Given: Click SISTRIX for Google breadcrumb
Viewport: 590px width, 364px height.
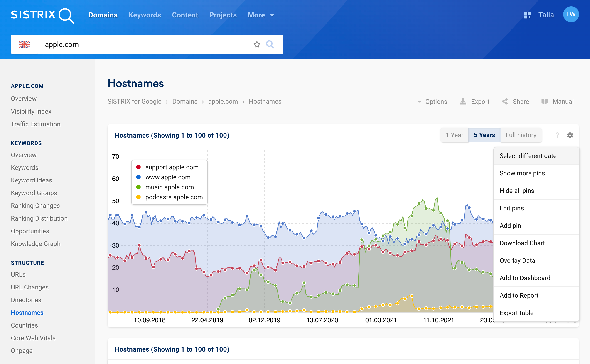Looking at the screenshot, I should pos(135,102).
